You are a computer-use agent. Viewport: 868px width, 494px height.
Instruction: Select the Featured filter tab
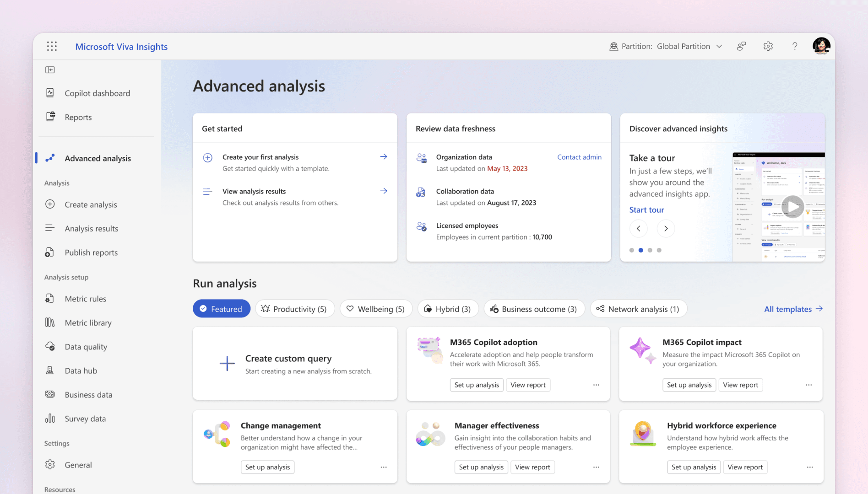222,309
